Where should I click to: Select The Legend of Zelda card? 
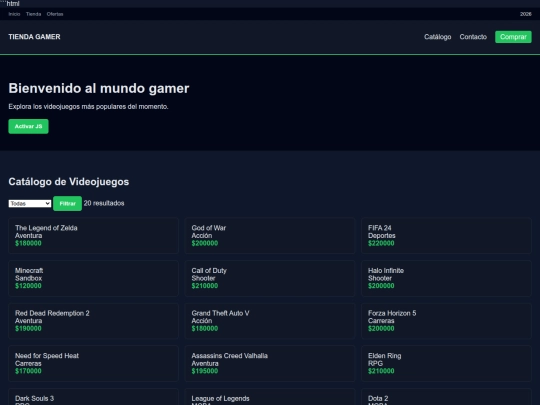[93, 236]
